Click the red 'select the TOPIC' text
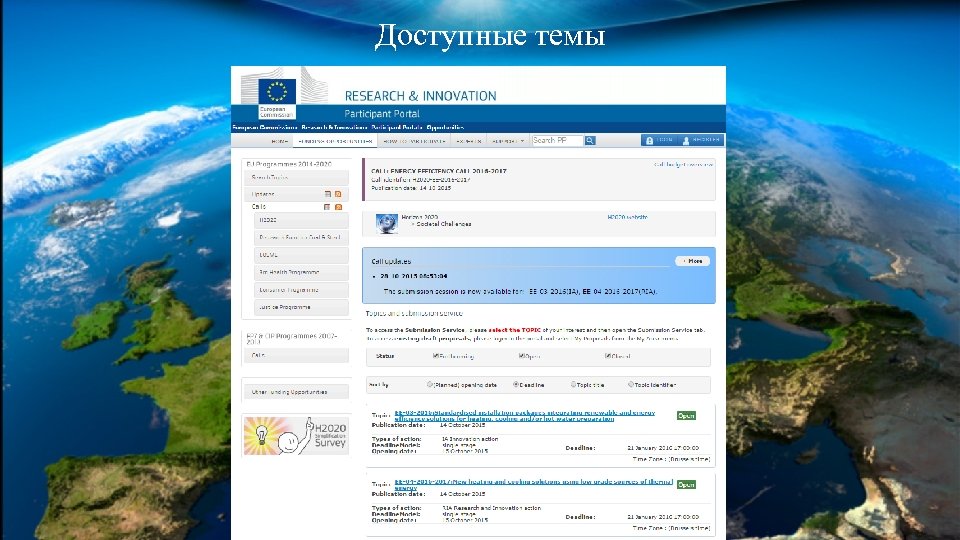 click(514, 330)
